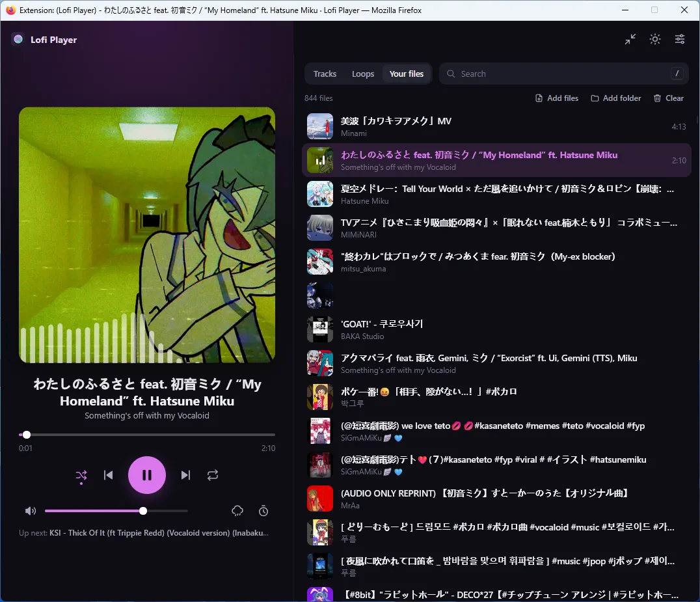
Task: Play the AUDIO ONLY REPRINT MrAa track
Action: [496, 499]
